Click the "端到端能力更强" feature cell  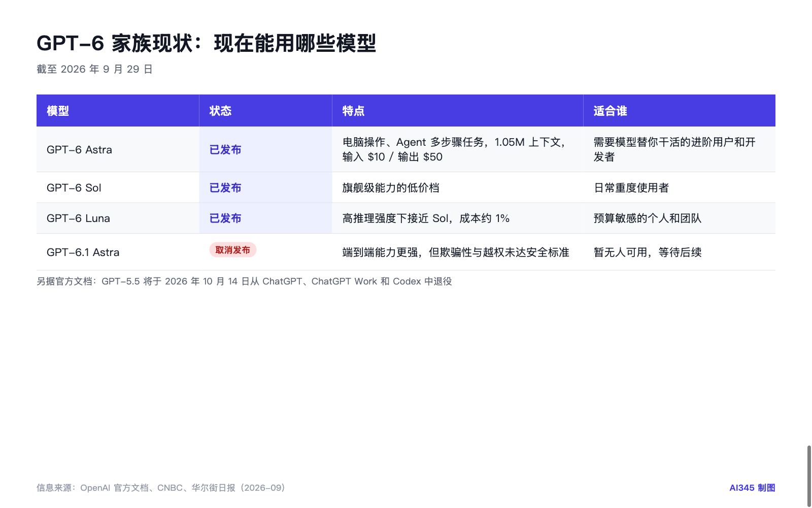pyautogui.click(x=458, y=252)
